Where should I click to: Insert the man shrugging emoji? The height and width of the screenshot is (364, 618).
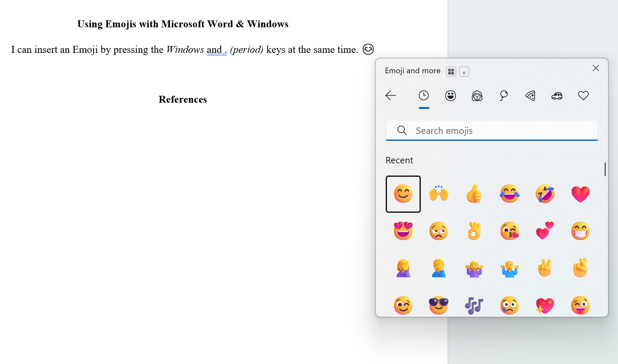(510, 268)
